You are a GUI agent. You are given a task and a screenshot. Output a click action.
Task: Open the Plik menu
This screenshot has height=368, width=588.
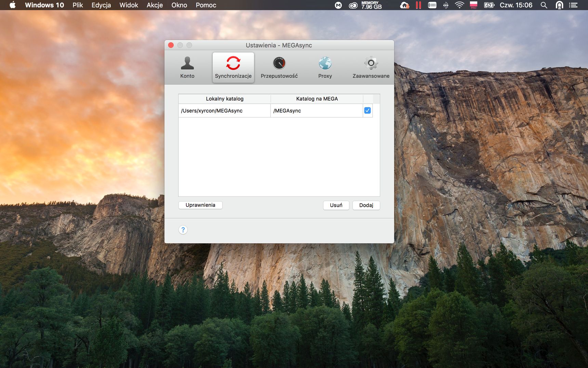(78, 5)
